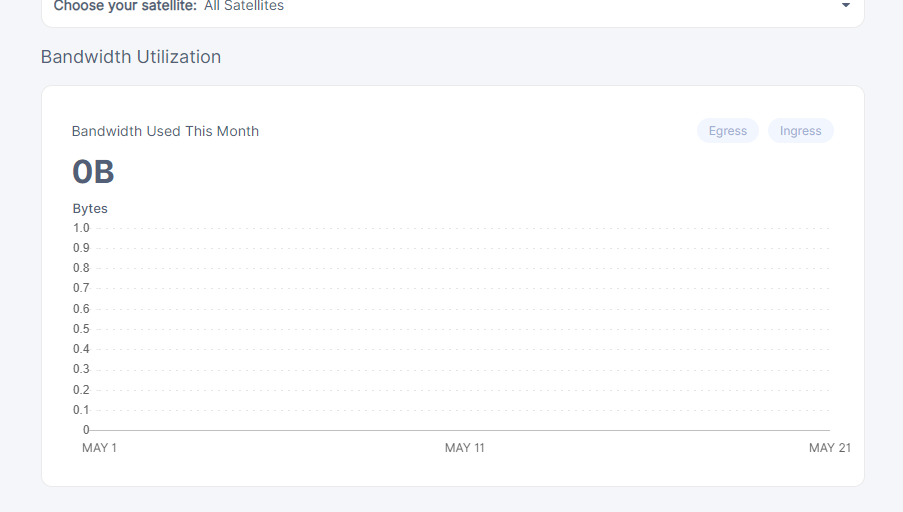Toggle the Ingress chart filter
Viewport: 903px width, 512px height.
click(800, 131)
